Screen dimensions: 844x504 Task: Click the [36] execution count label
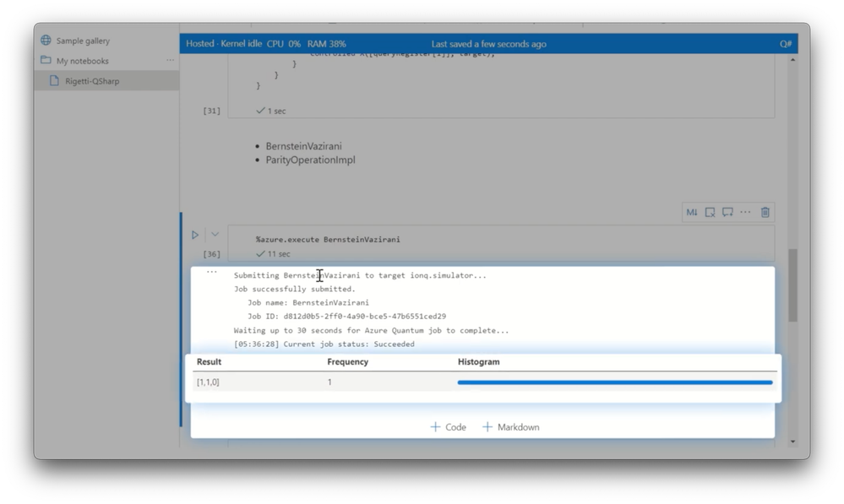pos(211,254)
